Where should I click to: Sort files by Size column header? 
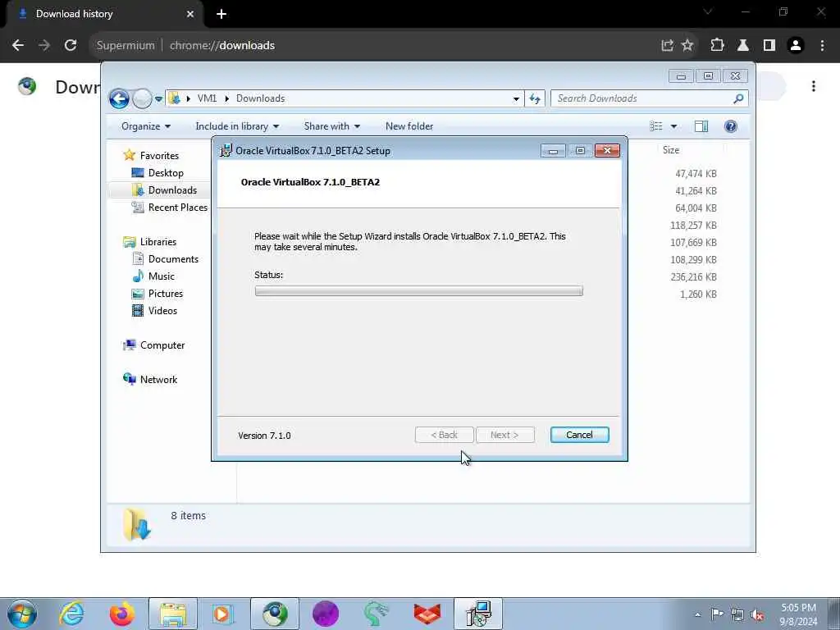click(671, 150)
